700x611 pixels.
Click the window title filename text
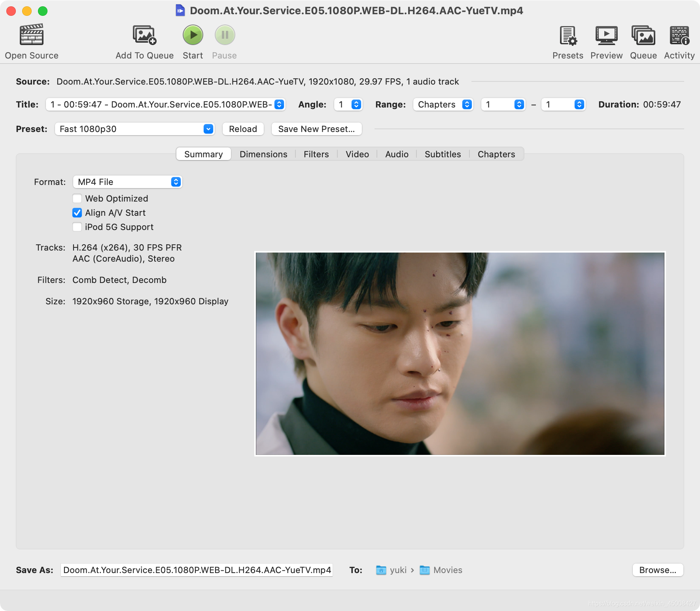pos(356,10)
